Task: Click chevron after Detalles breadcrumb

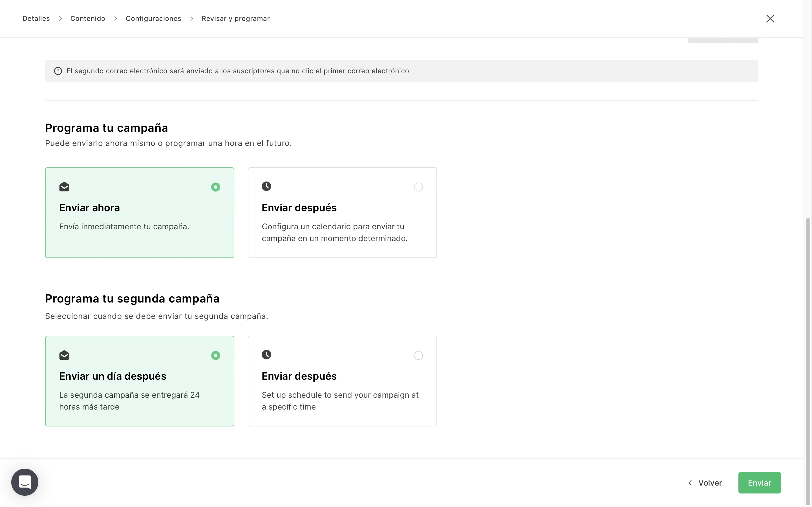Action: (60, 19)
